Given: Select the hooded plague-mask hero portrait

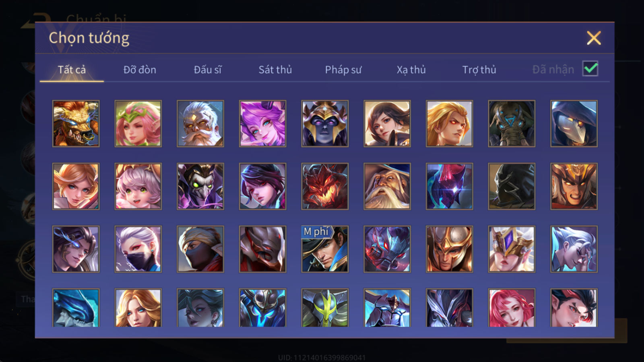Looking at the screenshot, I should tap(574, 123).
